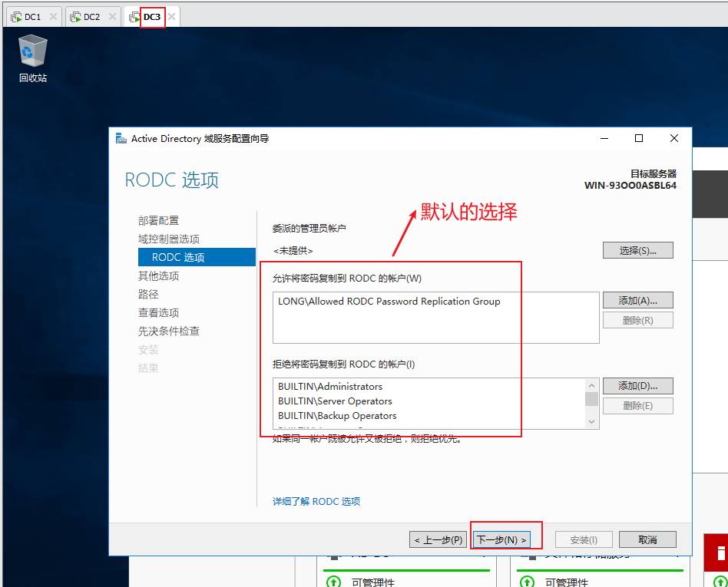
Task: Select RODC 选项 wizard step
Action: click(x=197, y=257)
